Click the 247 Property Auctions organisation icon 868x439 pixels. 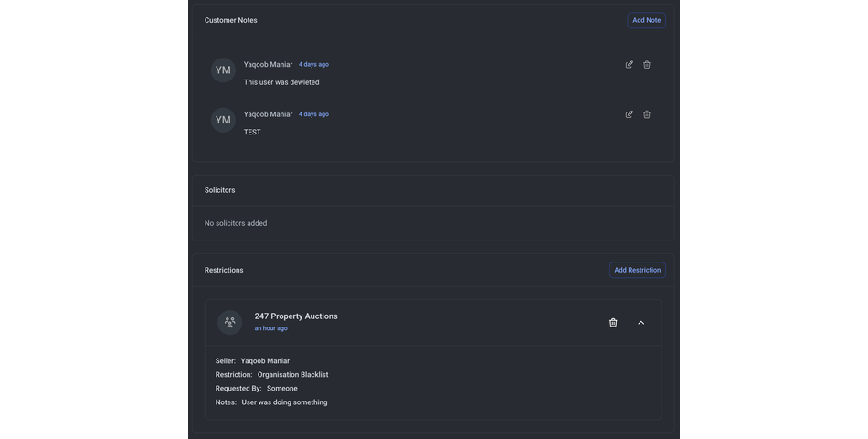[229, 322]
